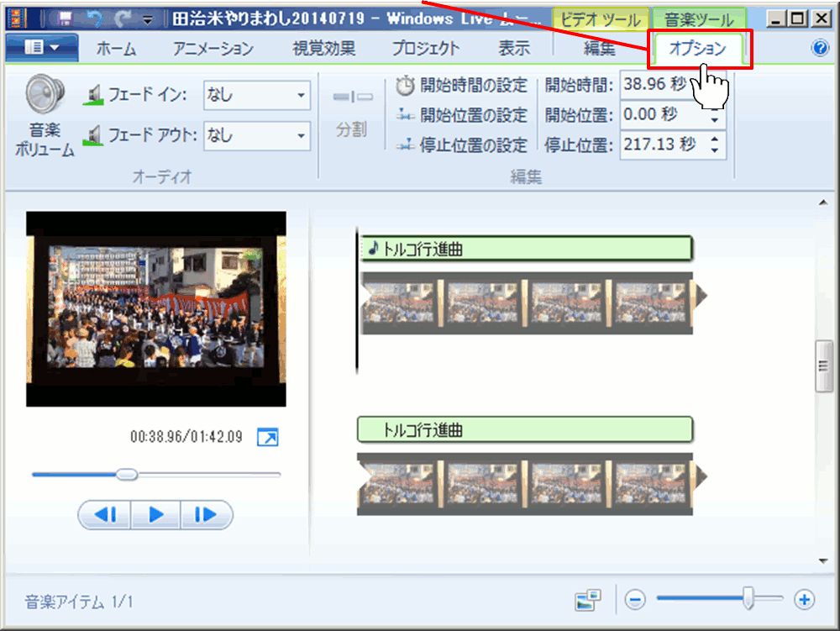
Task: Click the Split (分割) tool icon
Action: click(353, 99)
